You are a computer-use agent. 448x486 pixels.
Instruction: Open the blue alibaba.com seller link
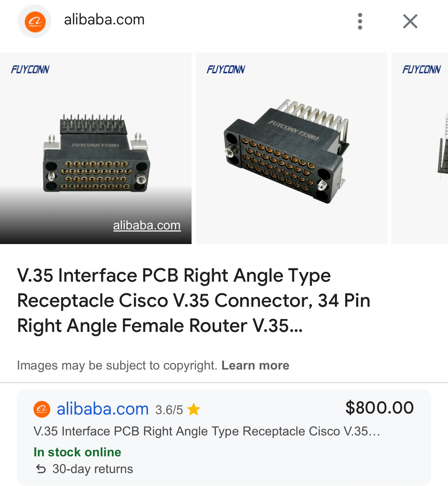point(103,409)
